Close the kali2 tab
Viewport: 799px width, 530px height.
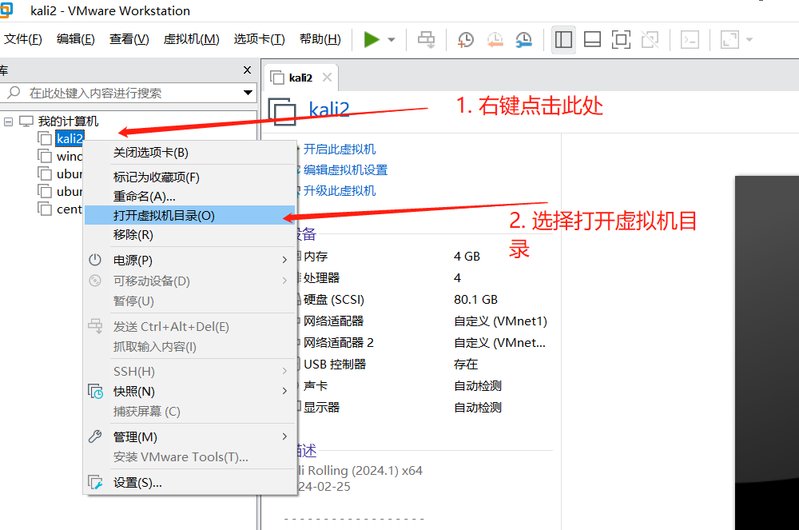click(x=327, y=77)
